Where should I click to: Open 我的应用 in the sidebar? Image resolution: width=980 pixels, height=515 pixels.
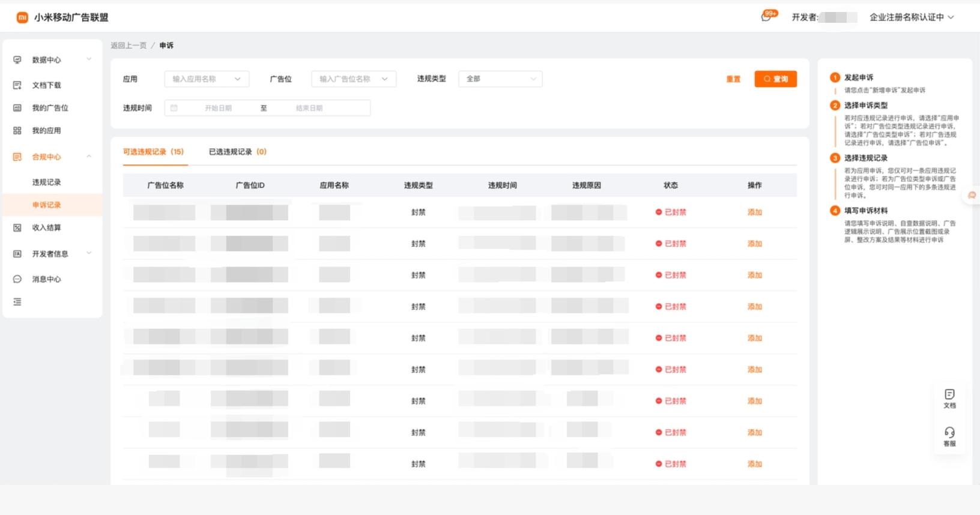(x=46, y=131)
